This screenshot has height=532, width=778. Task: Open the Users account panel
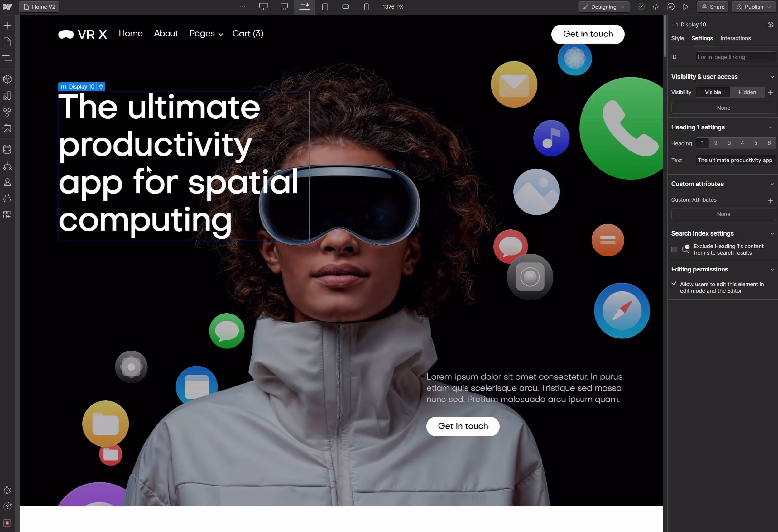coord(7,182)
